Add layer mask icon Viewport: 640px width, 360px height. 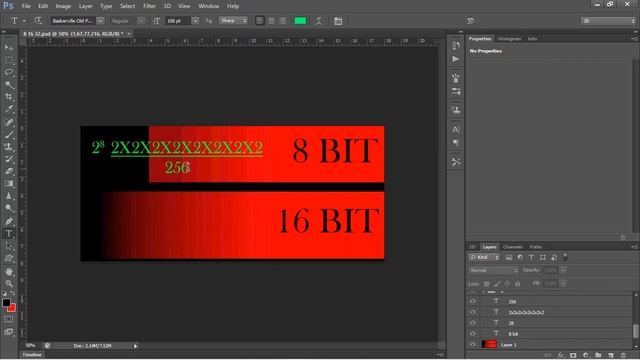pyautogui.click(x=573, y=356)
